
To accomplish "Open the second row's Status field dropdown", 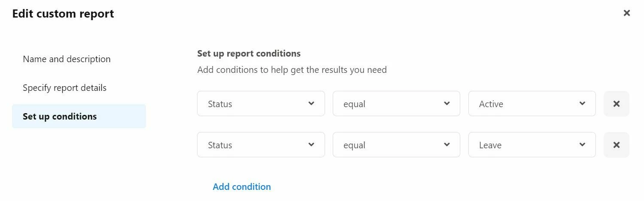I will (261, 144).
